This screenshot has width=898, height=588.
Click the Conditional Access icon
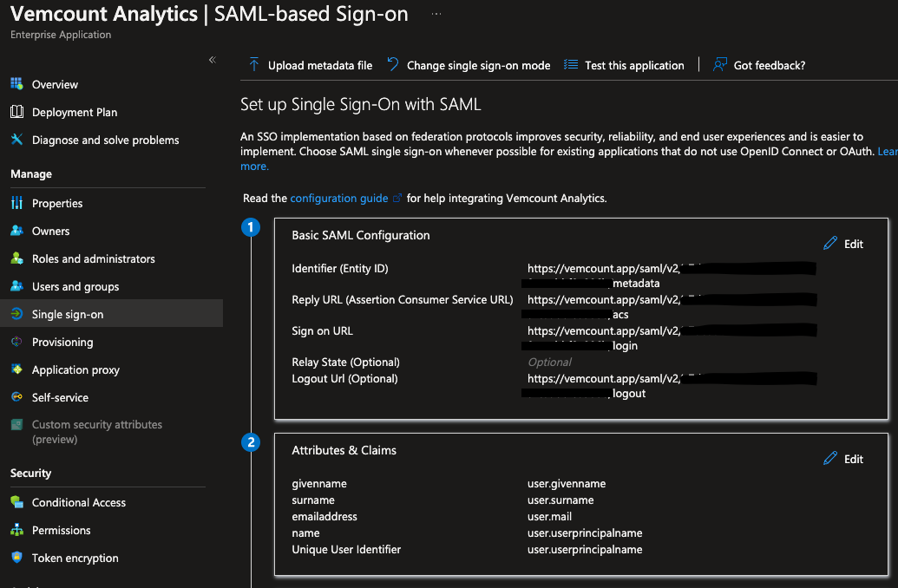coord(16,502)
